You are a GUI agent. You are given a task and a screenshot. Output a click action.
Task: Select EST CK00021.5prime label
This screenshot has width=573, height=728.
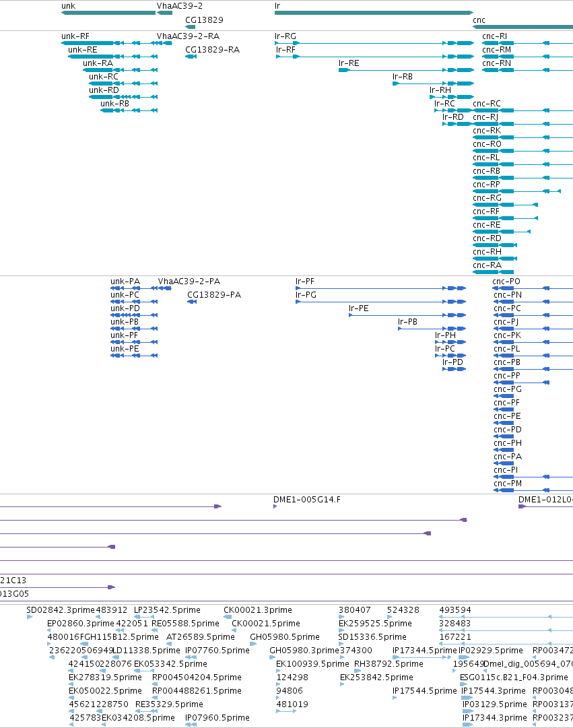266,624
